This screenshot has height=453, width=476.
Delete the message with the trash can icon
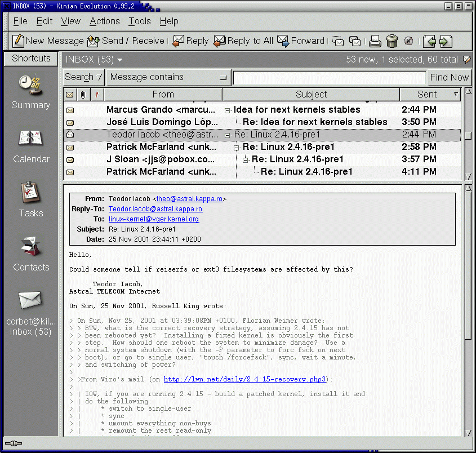click(392, 41)
